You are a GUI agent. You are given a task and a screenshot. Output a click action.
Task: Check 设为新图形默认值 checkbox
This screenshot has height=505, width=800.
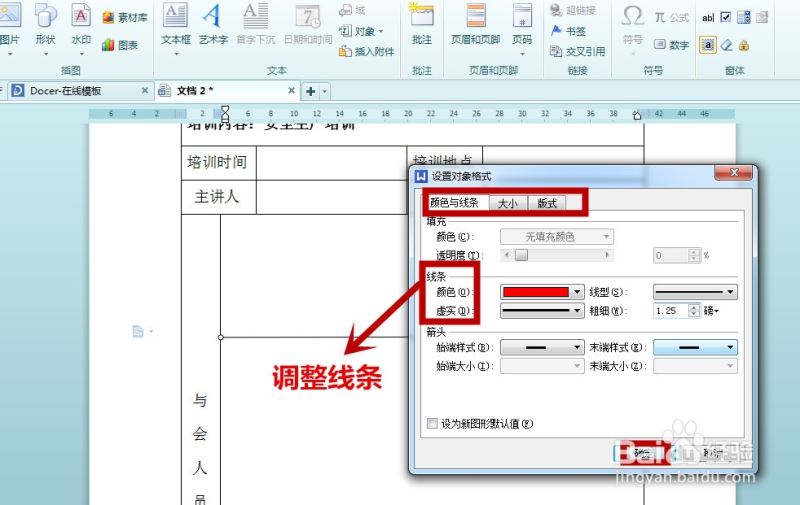coord(432,423)
